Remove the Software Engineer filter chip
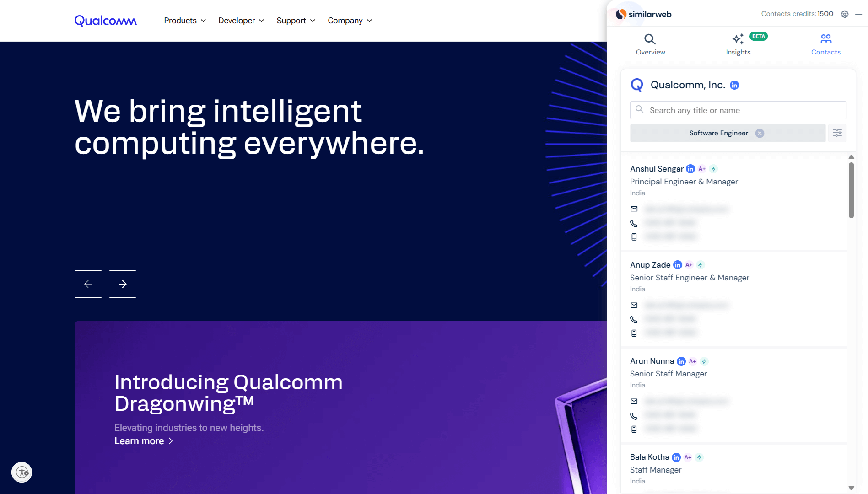This screenshot has width=868, height=494. tap(760, 133)
